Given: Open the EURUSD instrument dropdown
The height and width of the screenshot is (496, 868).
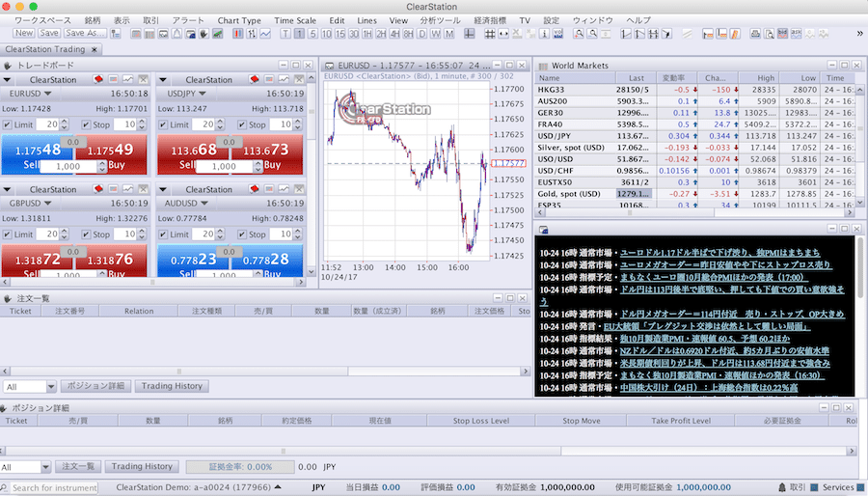Looking at the screenshot, I should [47, 94].
